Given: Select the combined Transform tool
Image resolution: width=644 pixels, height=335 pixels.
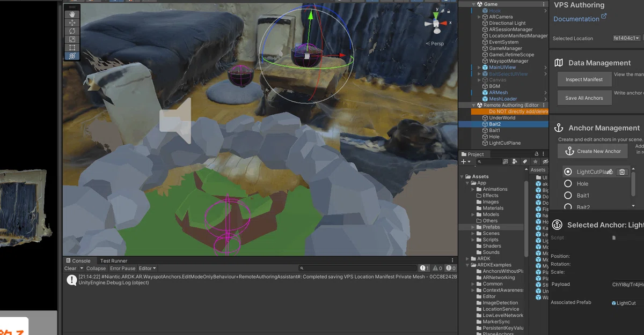Looking at the screenshot, I should coord(72,56).
